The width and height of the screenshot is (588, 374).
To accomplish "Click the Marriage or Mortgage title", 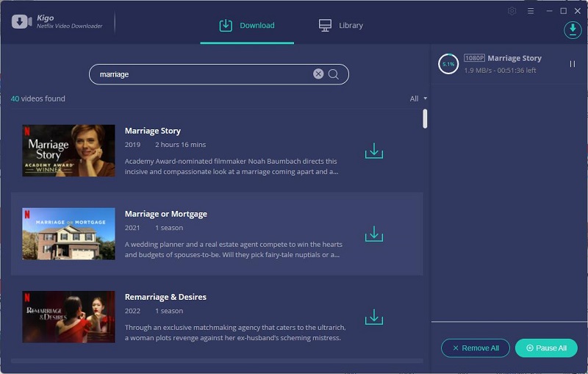I will point(166,214).
